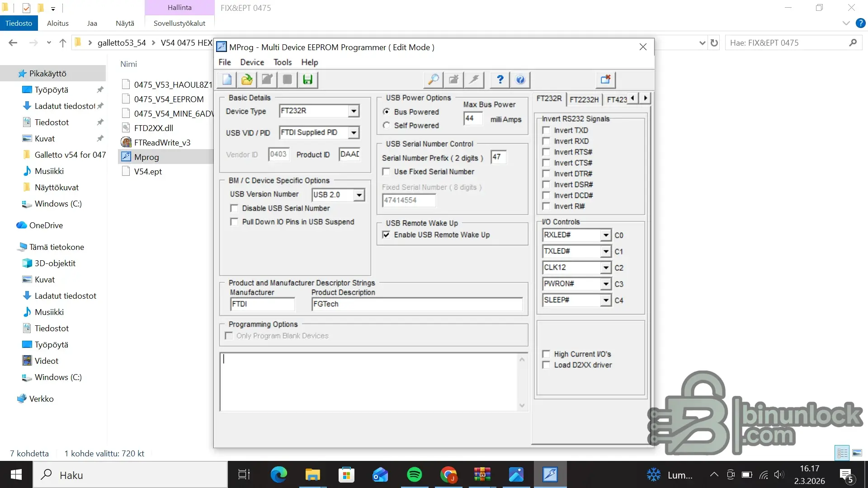The image size is (868, 488).
Task: Open the C3 PWRON# dropdown
Action: (x=606, y=284)
